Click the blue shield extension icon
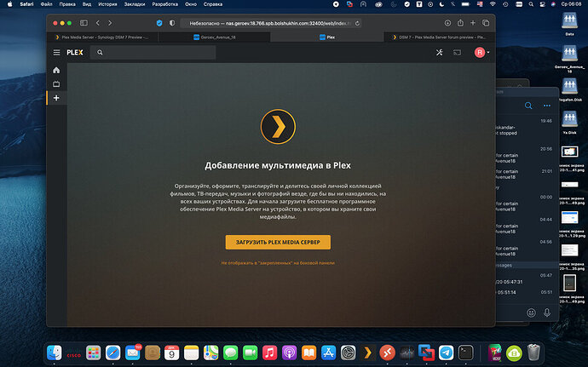The image size is (588, 367). [x=159, y=23]
